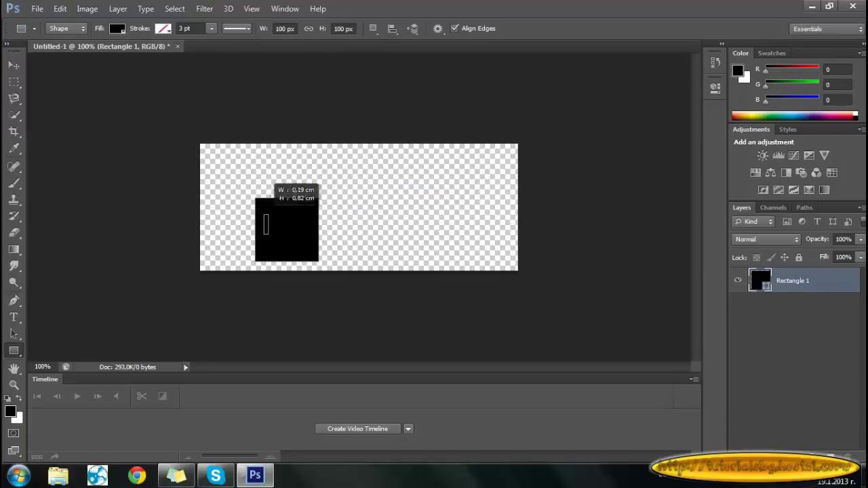Select the Hand tool
The width and height of the screenshot is (868, 488).
(x=14, y=368)
